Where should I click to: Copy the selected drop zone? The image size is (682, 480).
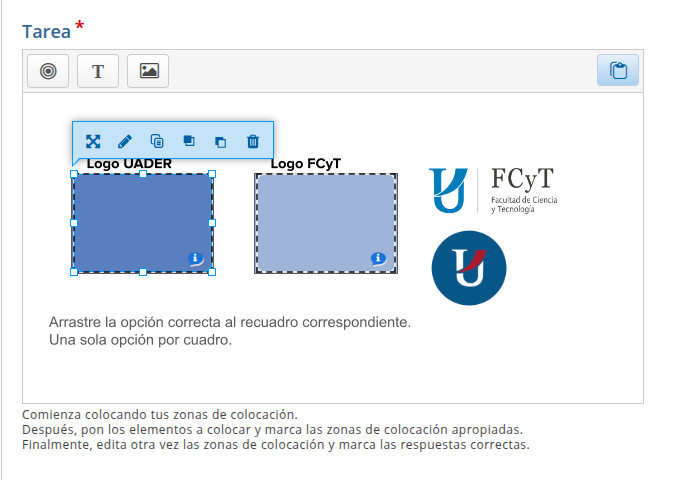(157, 141)
